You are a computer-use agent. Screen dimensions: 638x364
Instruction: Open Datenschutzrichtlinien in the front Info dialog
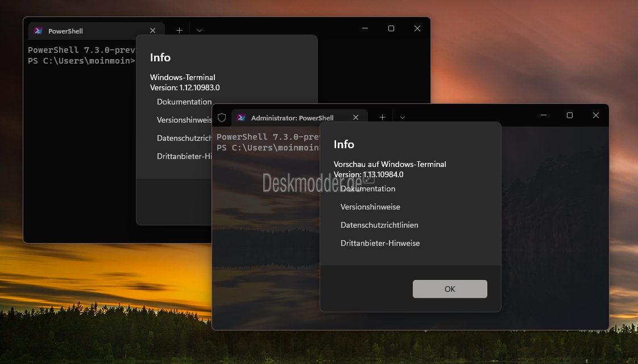pos(379,225)
